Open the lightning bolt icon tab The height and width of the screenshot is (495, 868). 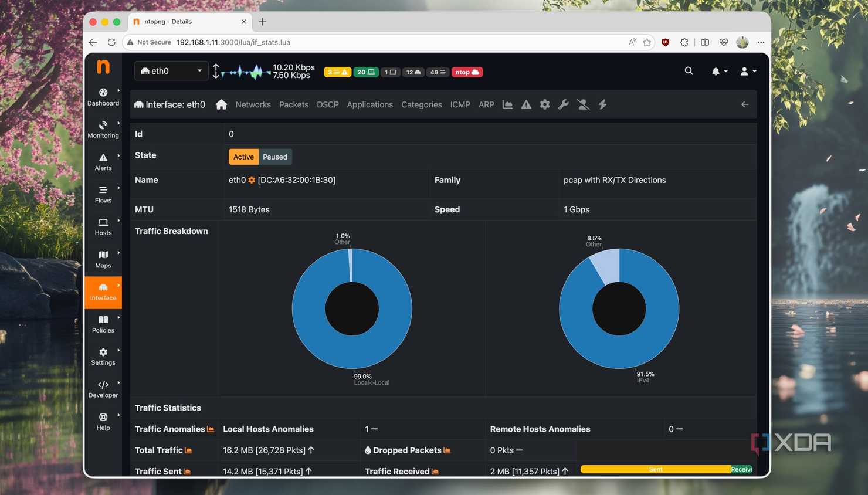[x=602, y=104]
